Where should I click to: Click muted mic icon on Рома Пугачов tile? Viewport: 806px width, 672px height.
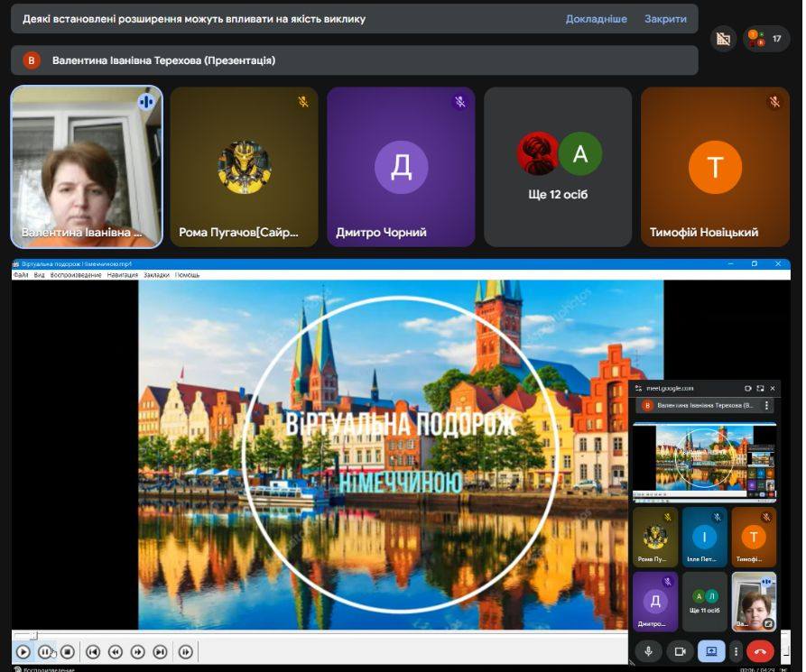[303, 102]
